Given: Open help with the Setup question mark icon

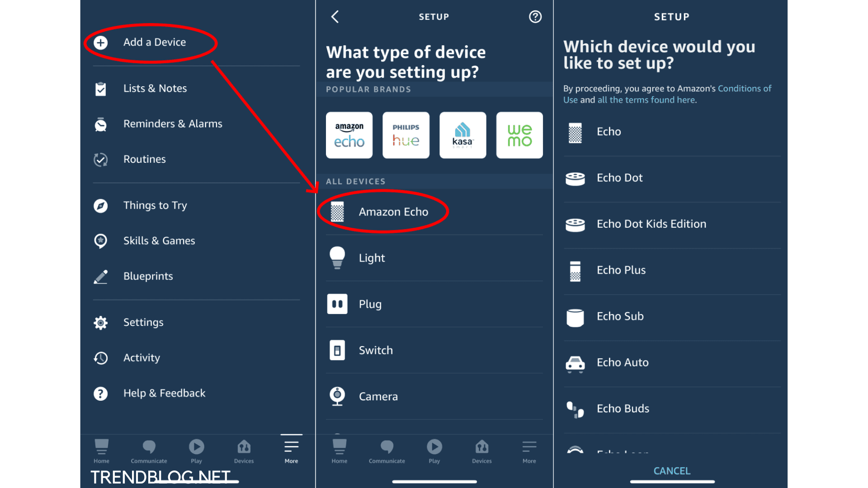Looking at the screenshot, I should pyautogui.click(x=535, y=17).
